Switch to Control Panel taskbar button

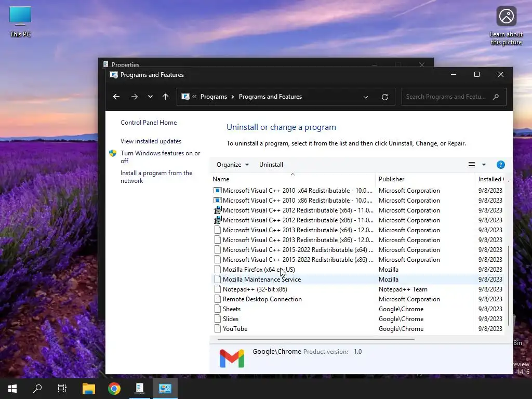pos(165,389)
